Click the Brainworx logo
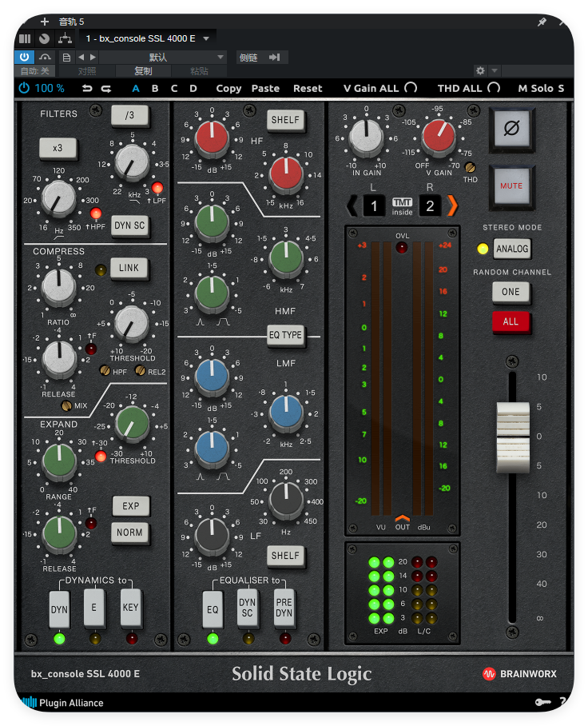Viewport: 588px width, 726px height. click(x=519, y=674)
